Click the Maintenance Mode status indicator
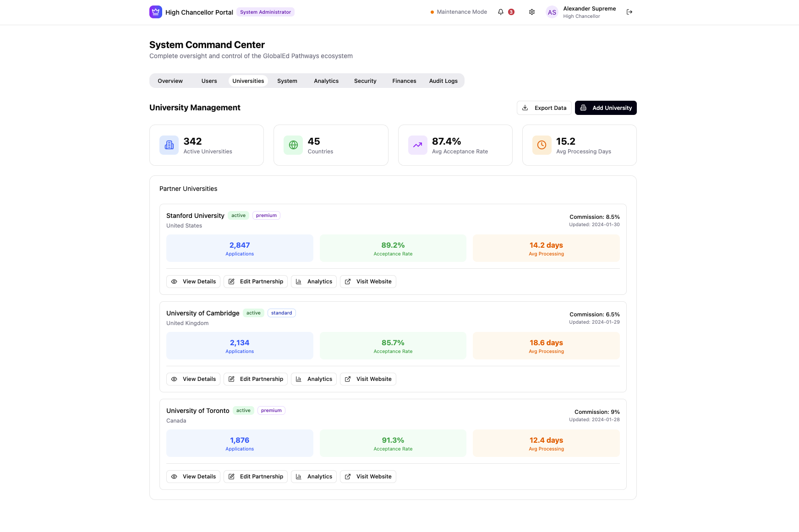The width and height of the screenshot is (799, 532). tap(459, 12)
